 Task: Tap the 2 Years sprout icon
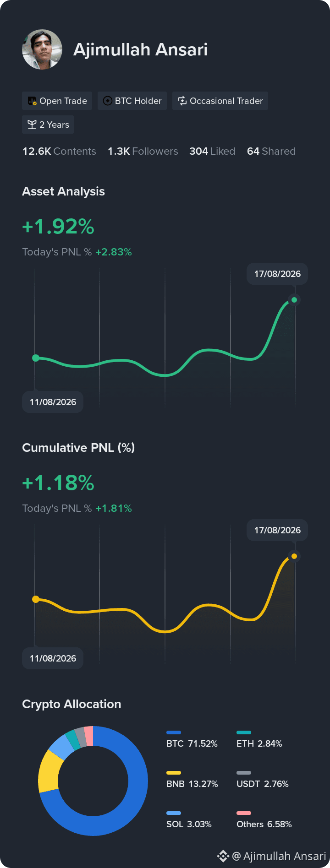click(x=32, y=125)
